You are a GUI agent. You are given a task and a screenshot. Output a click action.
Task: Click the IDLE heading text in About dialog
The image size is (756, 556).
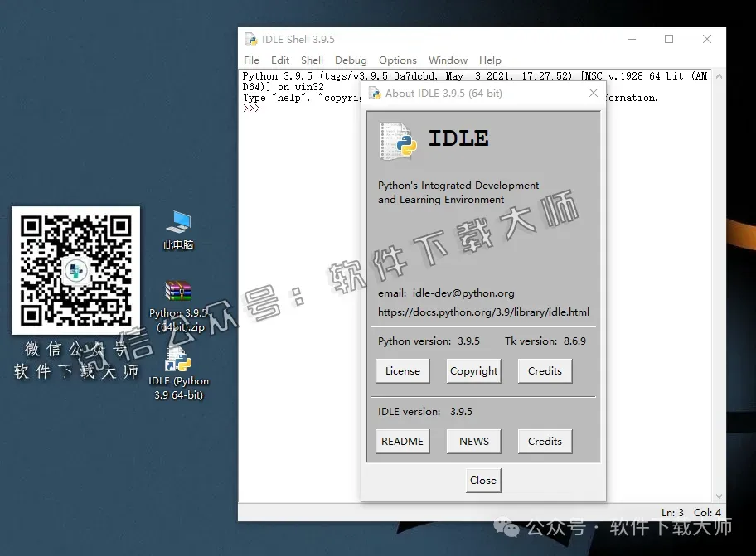point(458,138)
